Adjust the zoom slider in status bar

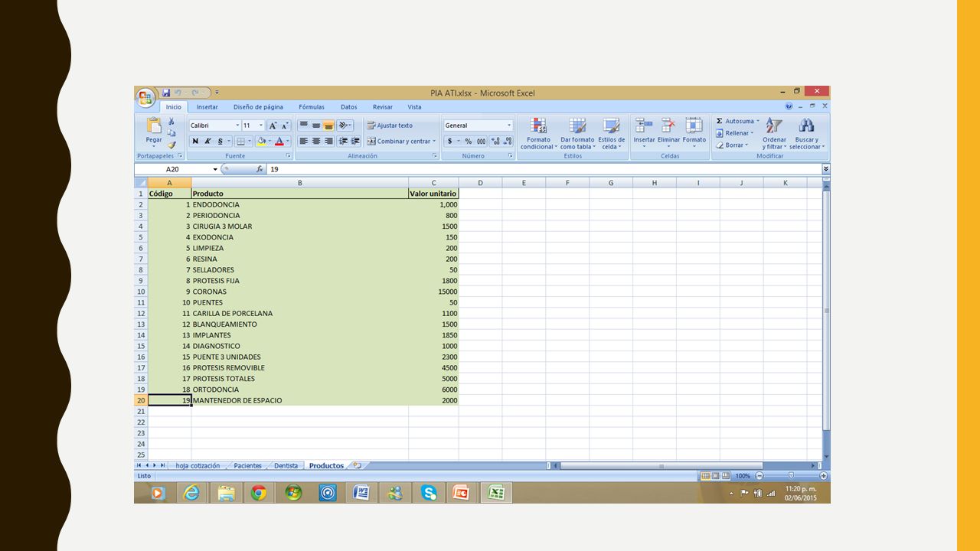[791, 476]
